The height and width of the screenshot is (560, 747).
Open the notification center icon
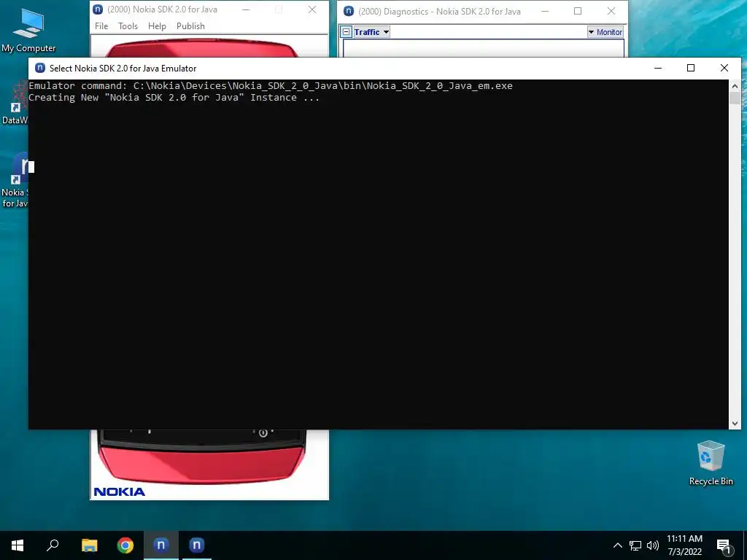pyautogui.click(x=724, y=546)
